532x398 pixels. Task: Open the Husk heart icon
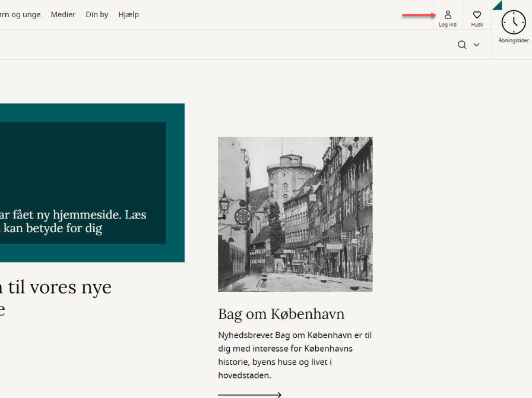tap(477, 15)
